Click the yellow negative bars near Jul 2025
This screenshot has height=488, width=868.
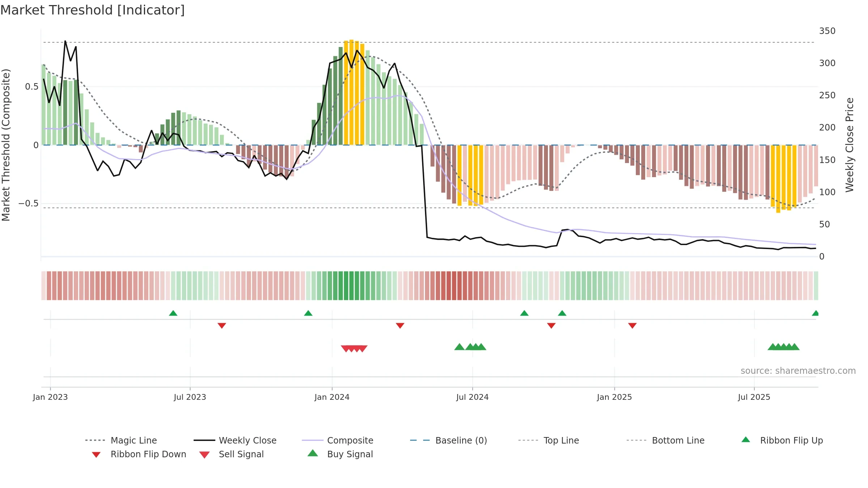783,179
